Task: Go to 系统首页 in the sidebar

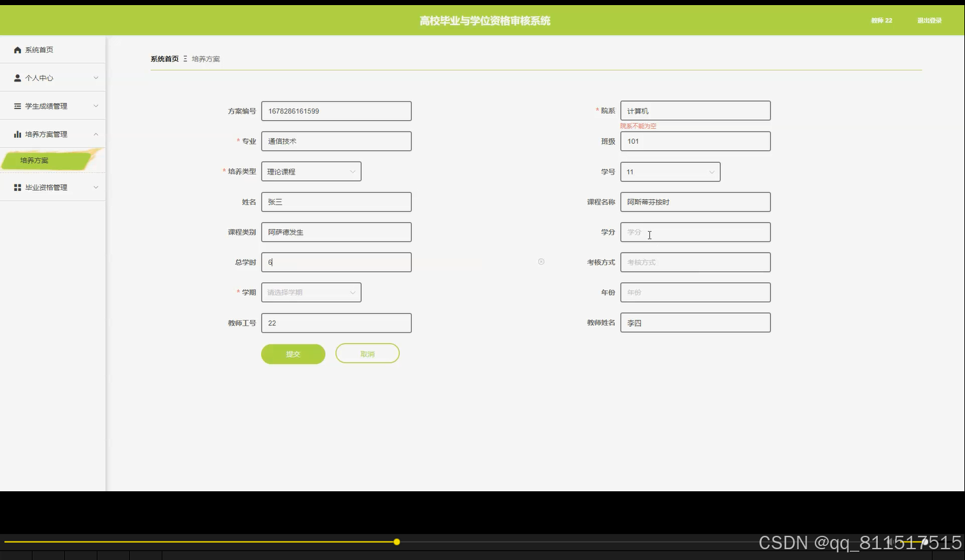Action: coord(53,50)
